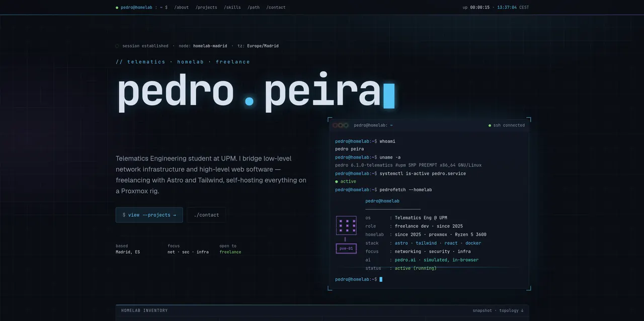Click the green dot beside ssh connected

[x=490, y=125]
